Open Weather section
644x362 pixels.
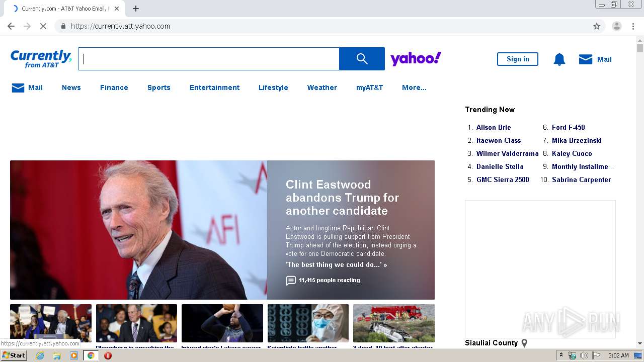[322, 87]
